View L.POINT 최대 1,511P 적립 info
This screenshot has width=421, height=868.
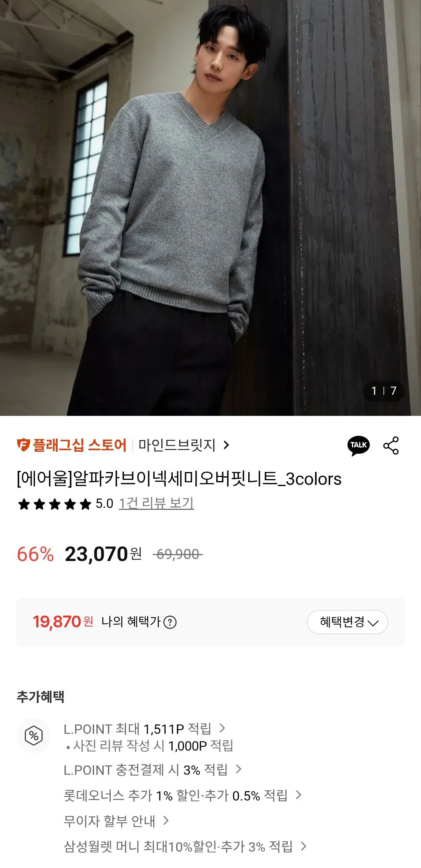(x=137, y=729)
